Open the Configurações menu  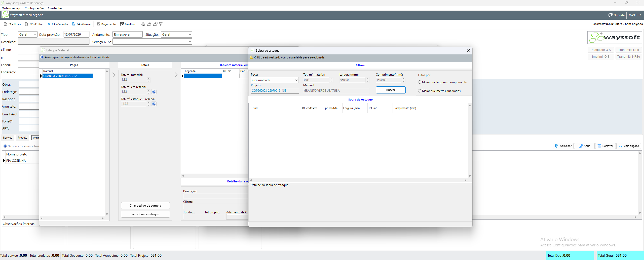(34, 8)
